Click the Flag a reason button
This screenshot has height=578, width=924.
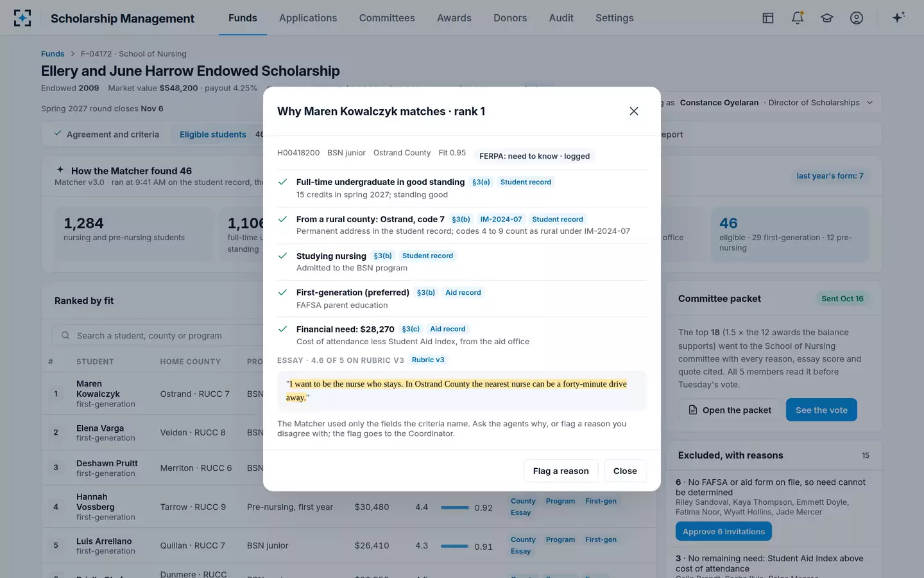point(561,471)
